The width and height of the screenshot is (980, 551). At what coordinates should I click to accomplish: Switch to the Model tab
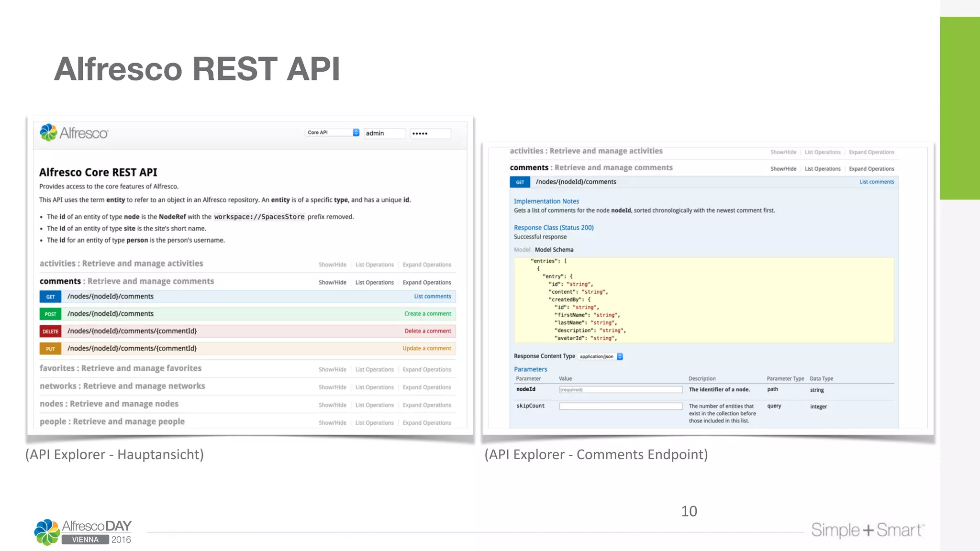[x=522, y=250]
